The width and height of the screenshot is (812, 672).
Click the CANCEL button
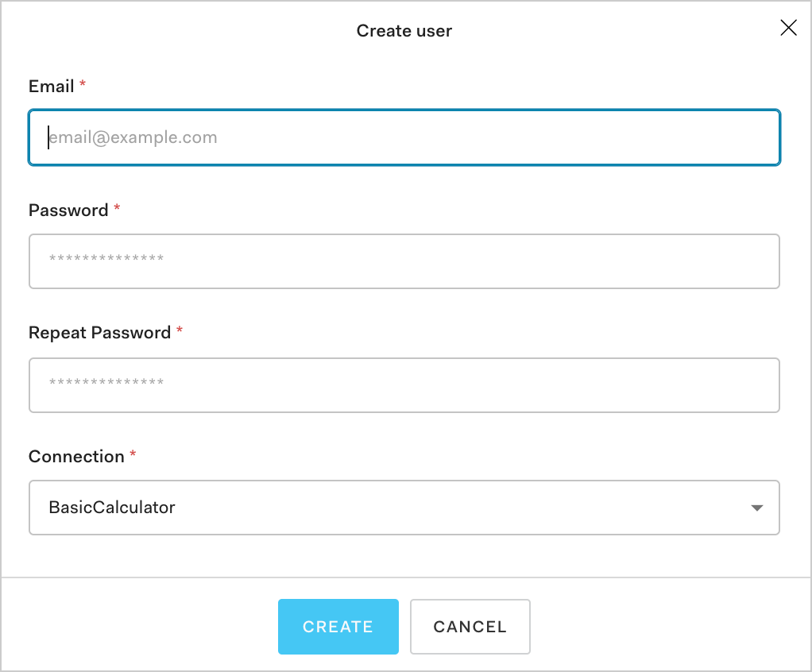[x=470, y=627]
